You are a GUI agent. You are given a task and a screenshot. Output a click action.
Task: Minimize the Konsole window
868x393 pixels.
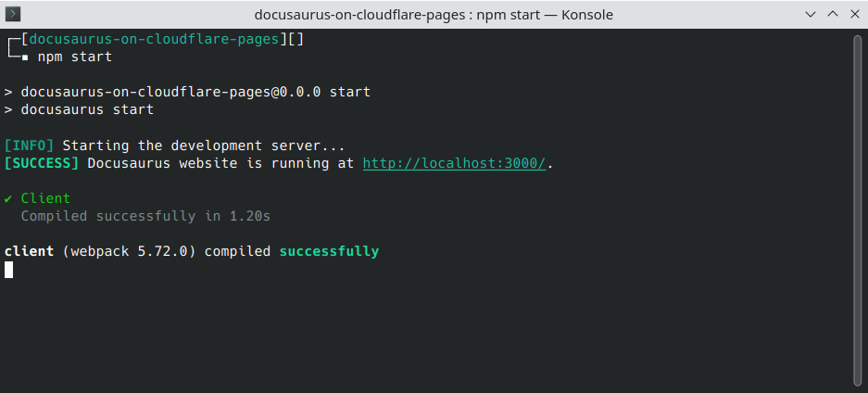point(811,14)
